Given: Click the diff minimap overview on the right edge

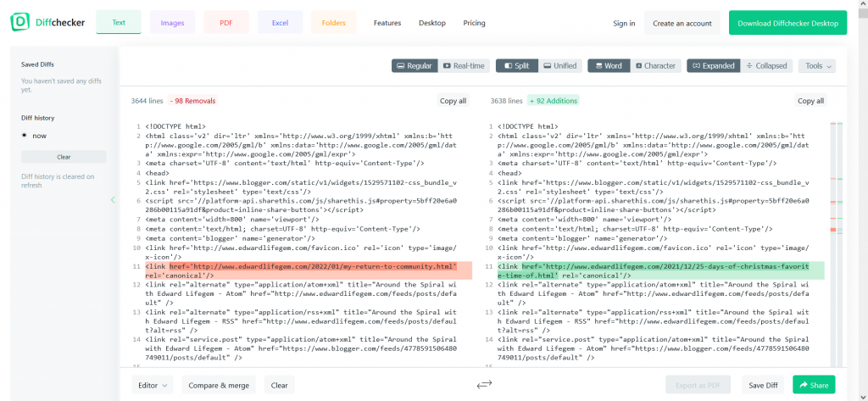Looking at the screenshot, I should pyautogui.click(x=837, y=243).
